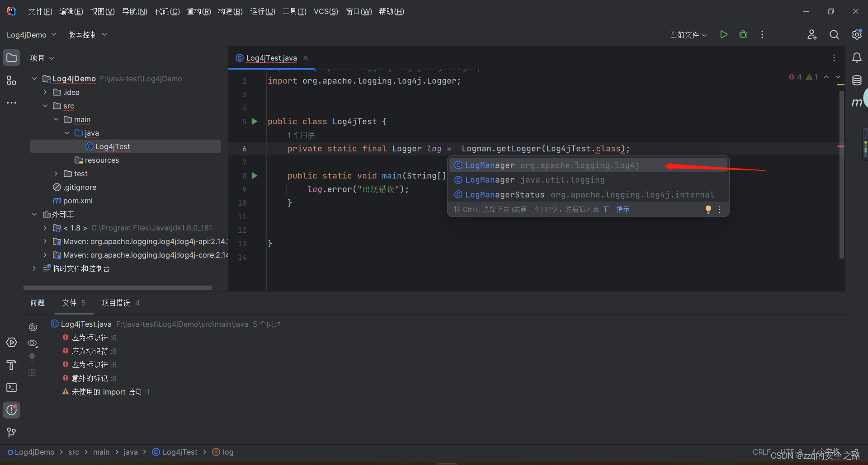Viewport: 868px width, 465px height.
Task: Click the 下一提示 link in completion popup
Action: (x=616, y=209)
